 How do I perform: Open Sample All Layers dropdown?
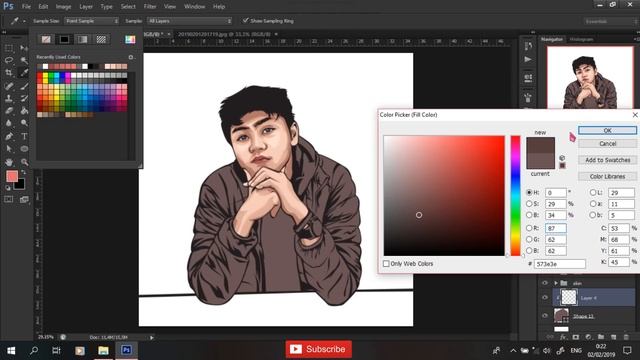[189, 21]
